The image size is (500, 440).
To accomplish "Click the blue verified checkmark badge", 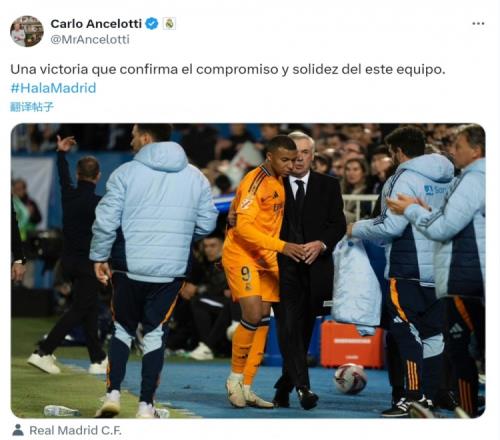I will [x=152, y=24].
